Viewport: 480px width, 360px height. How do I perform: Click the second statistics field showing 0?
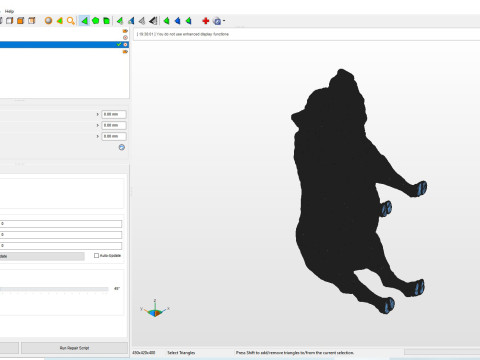click(61, 235)
